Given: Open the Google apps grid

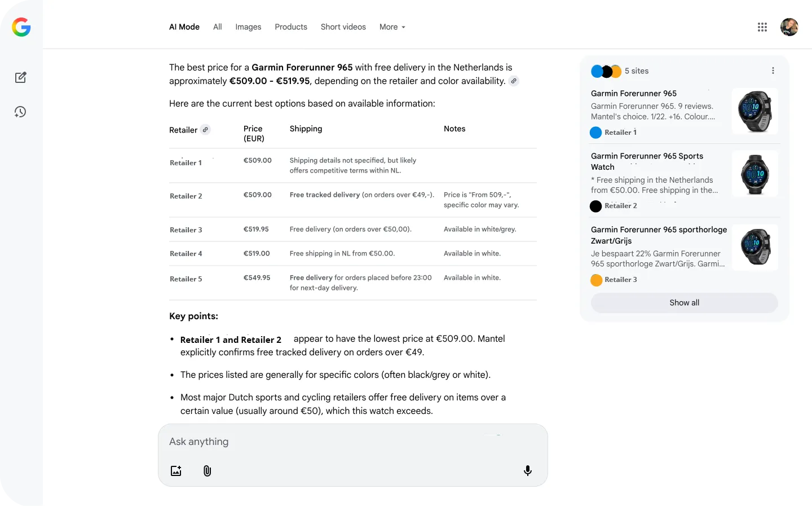Looking at the screenshot, I should [x=762, y=27].
